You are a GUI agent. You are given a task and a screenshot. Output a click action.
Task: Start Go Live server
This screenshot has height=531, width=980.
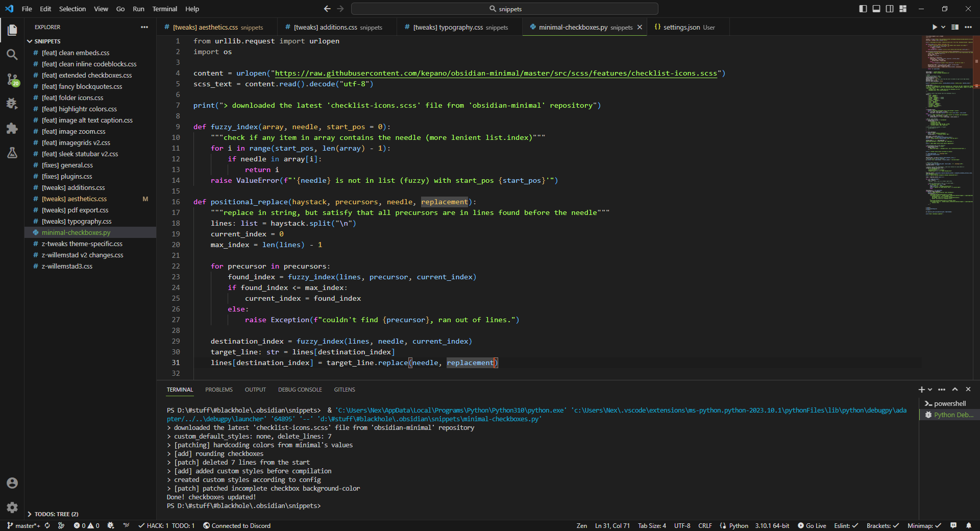point(812,525)
